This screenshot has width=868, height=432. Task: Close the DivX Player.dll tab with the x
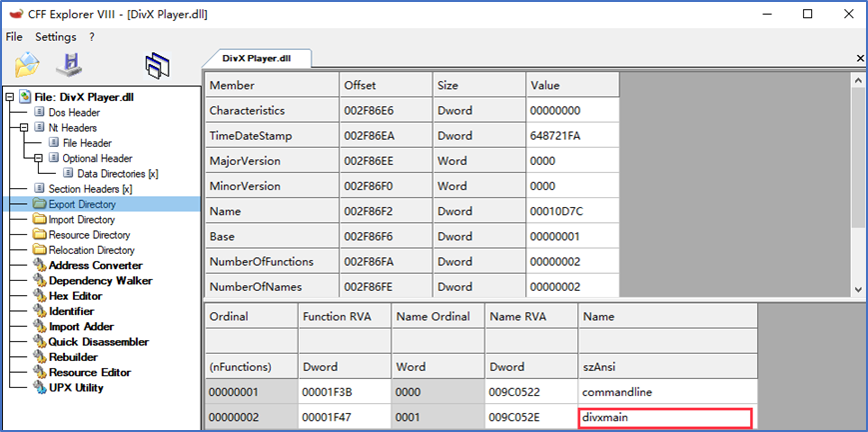pos(860,58)
